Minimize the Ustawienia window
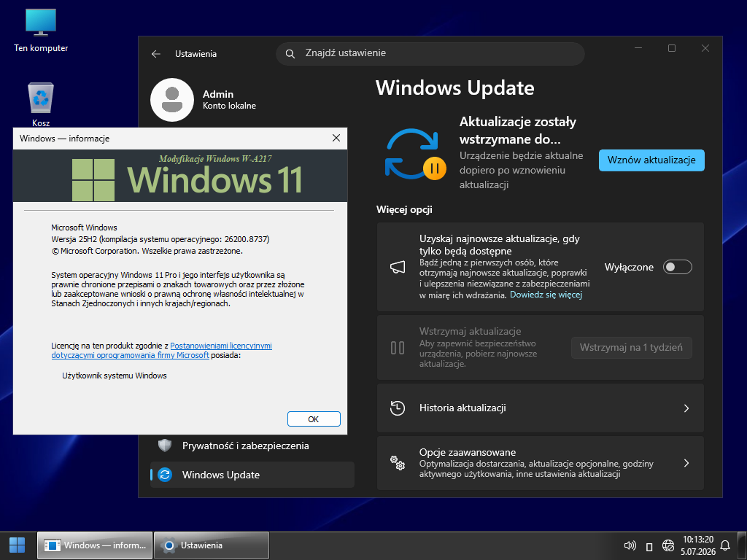The height and width of the screenshot is (560, 747). [638, 48]
